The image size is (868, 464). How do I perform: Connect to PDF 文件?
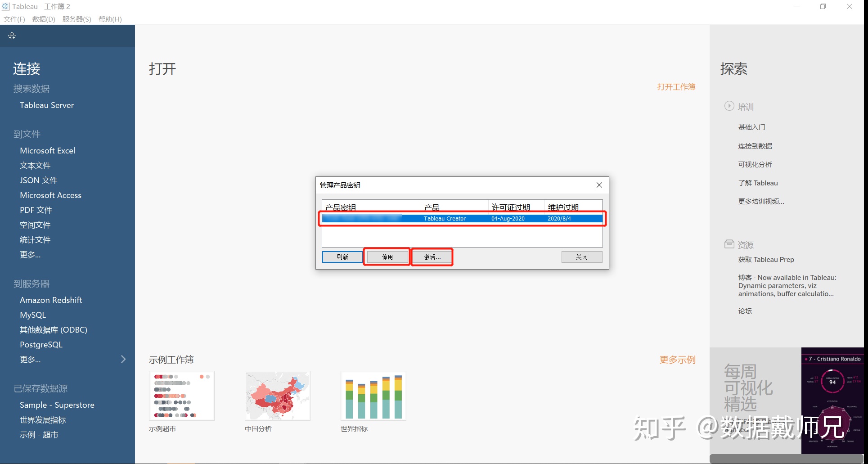[x=36, y=210]
